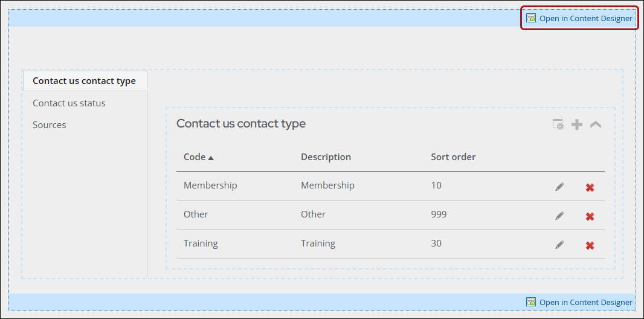Viewport: 644px width, 319px height.
Task: Click the Membership code cell
Action: (210, 185)
